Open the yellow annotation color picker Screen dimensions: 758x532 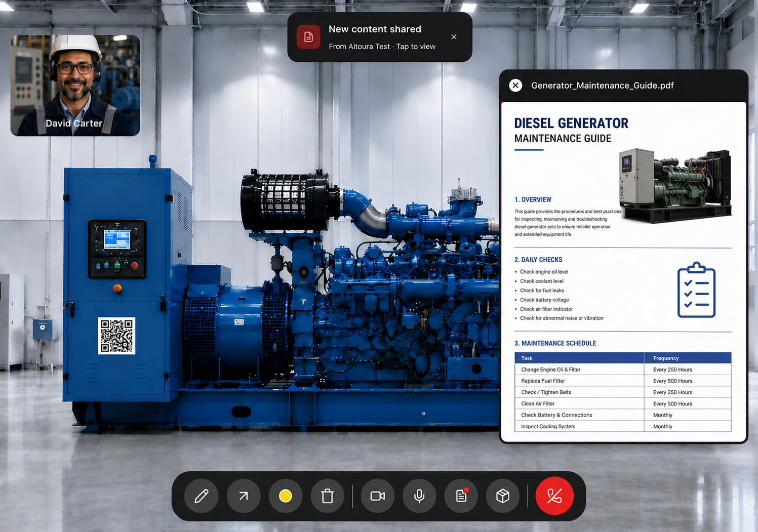(x=286, y=496)
